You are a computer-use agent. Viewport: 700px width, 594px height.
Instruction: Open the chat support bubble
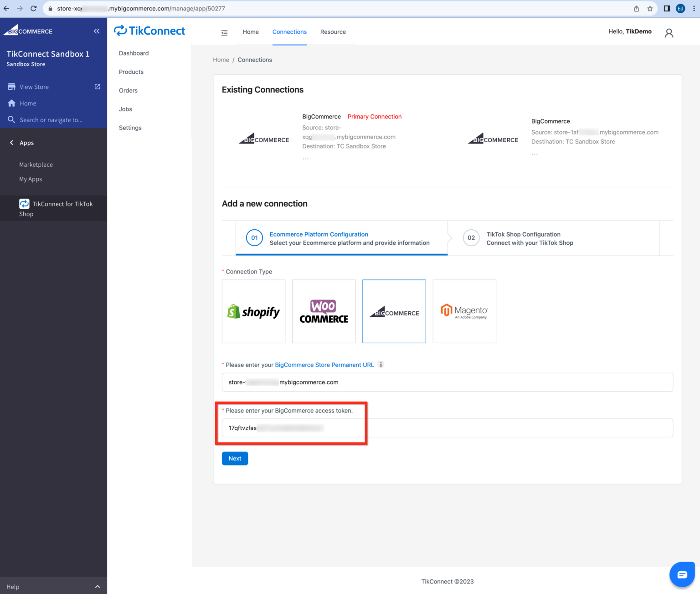682,574
